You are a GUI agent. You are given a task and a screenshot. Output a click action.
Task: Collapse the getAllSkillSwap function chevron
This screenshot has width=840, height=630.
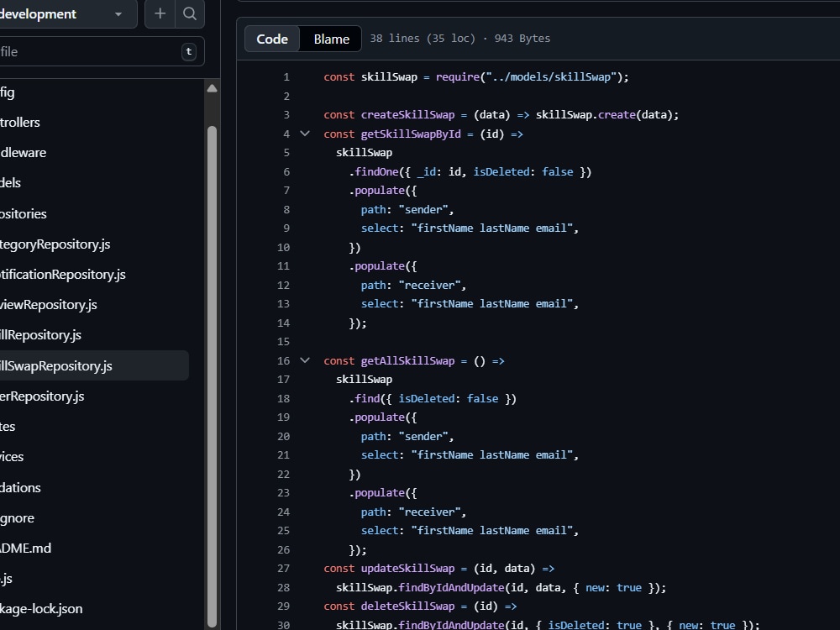pos(305,360)
